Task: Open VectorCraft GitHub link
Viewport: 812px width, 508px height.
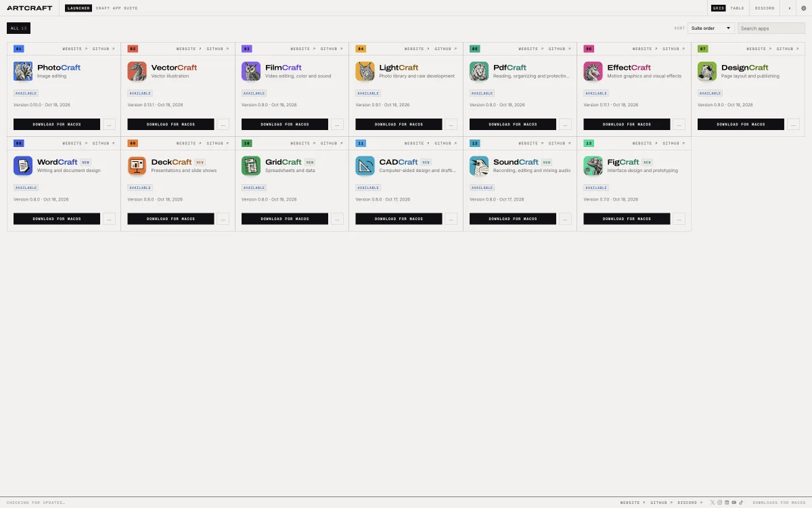Action: click(x=218, y=49)
